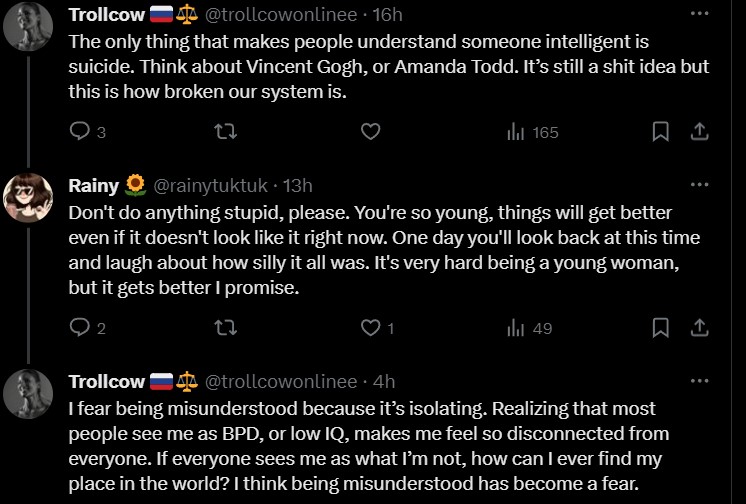Image resolution: width=746 pixels, height=504 pixels.
Task: Retweet Rainy's tweet
Action: [226, 327]
